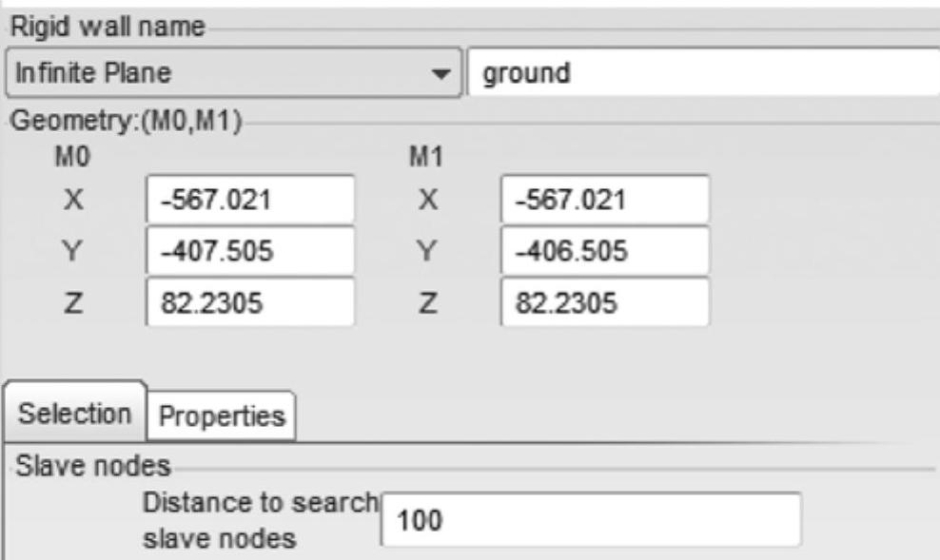940x560 pixels.
Task: Click the Y label beside the M1 field
Action: pyautogui.click(x=427, y=252)
